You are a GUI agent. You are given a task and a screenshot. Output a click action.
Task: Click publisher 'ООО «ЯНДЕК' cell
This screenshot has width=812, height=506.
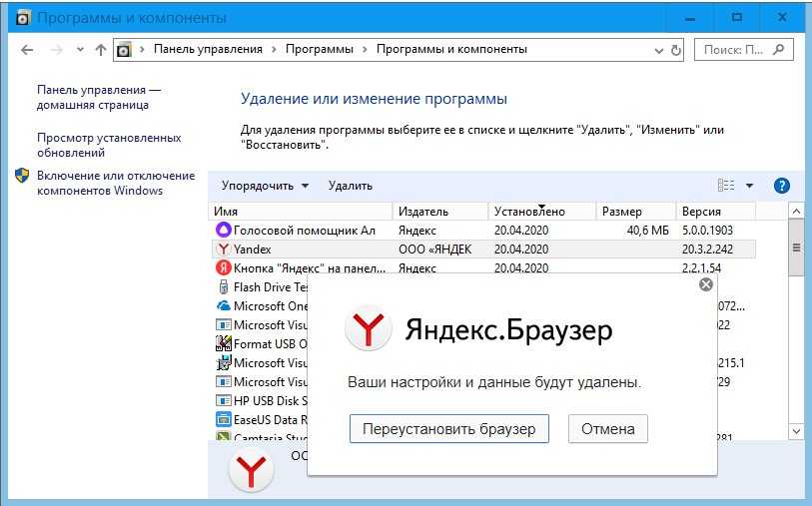coord(435,250)
